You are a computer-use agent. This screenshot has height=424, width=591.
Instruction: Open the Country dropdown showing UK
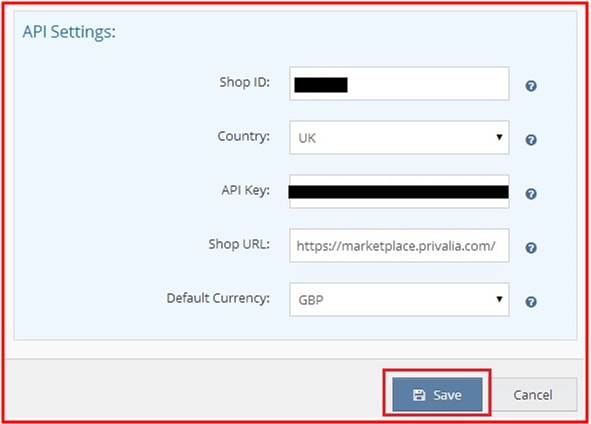pos(399,138)
